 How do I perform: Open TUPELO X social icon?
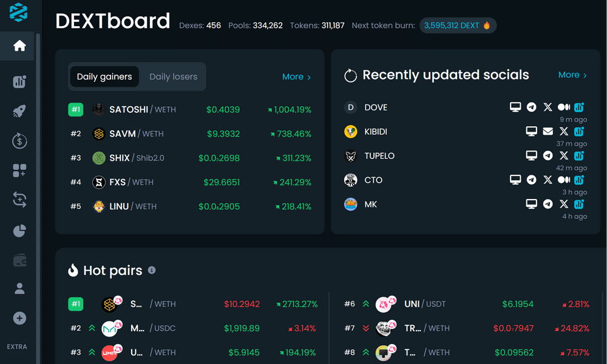click(x=564, y=155)
